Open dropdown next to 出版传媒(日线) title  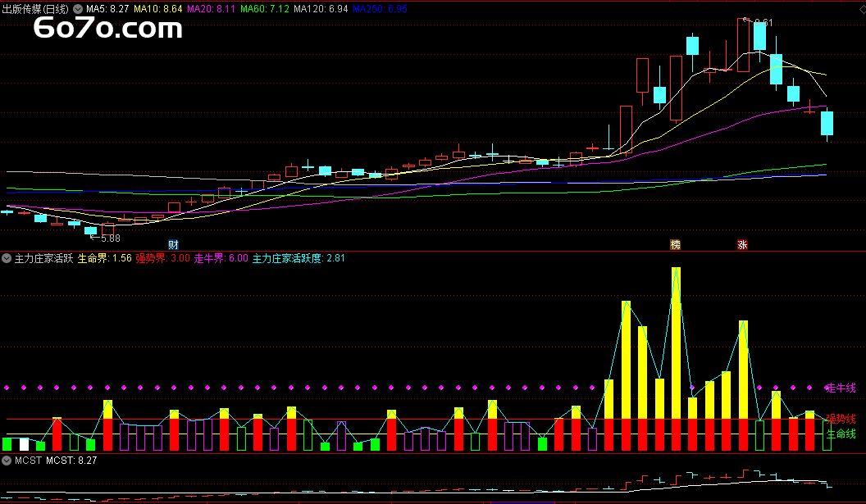click(78, 9)
